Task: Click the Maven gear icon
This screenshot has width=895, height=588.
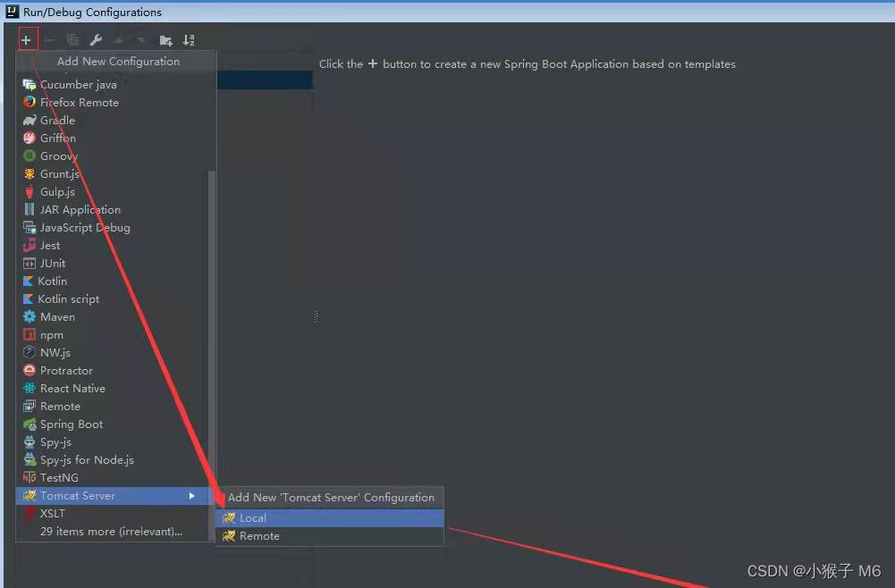Action: click(x=30, y=316)
